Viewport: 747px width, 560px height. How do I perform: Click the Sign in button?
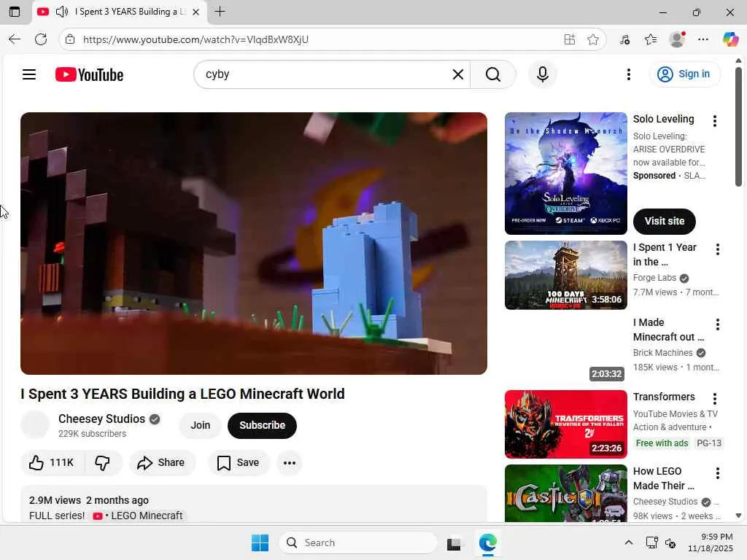(684, 74)
